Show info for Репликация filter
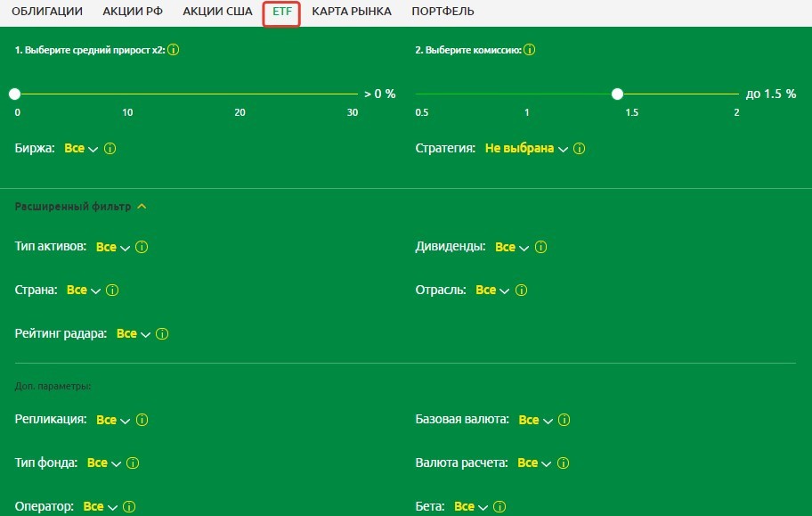Image resolution: width=812 pixels, height=516 pixels. click(x=142, y=420)
